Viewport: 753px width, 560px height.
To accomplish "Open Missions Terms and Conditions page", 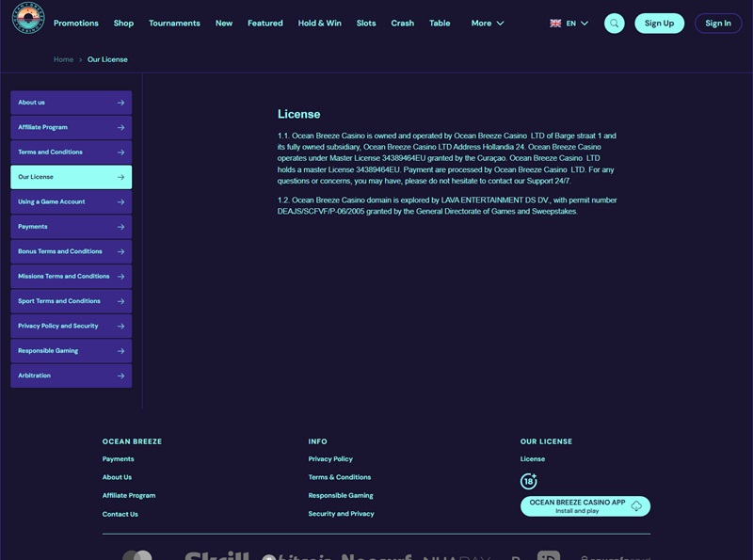I will [x=72, y=277].
